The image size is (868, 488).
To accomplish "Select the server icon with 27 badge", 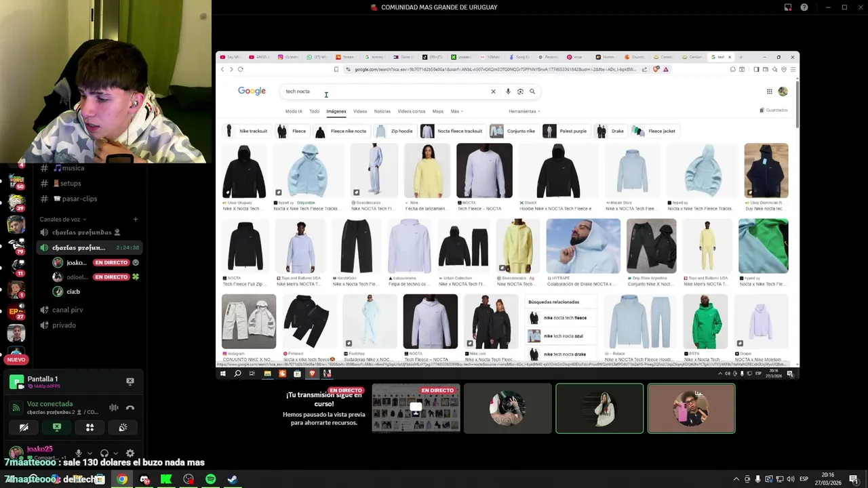I will (16, 310).
